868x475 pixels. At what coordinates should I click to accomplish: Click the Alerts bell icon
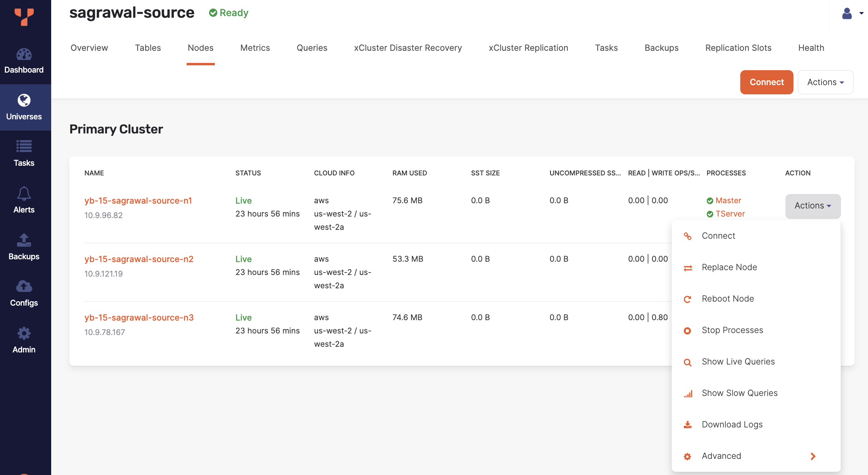tap(24, 194)
